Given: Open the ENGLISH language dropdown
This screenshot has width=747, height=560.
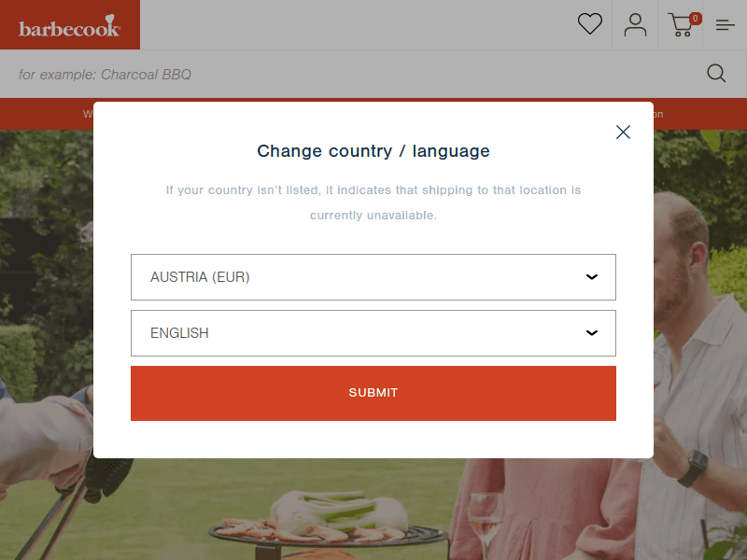Looking at the screenshot, I should tap(373, 333).
